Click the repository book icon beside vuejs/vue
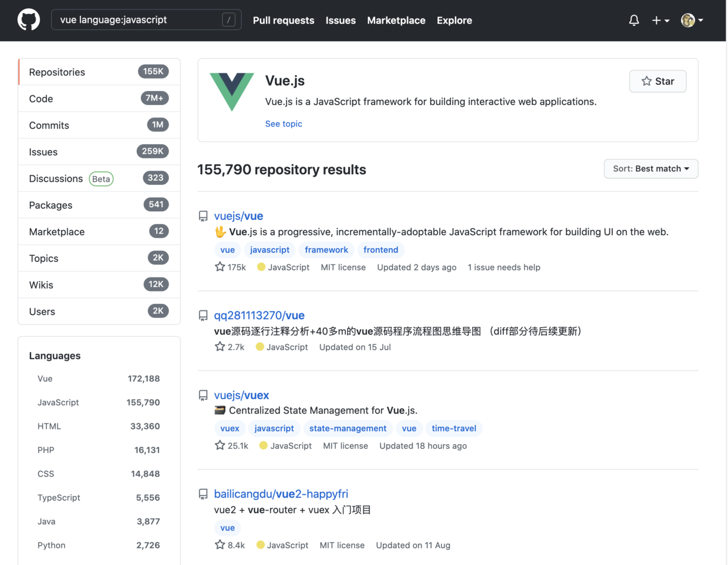Viewport: 728px width, 565px height. click(x=203, y=216)
